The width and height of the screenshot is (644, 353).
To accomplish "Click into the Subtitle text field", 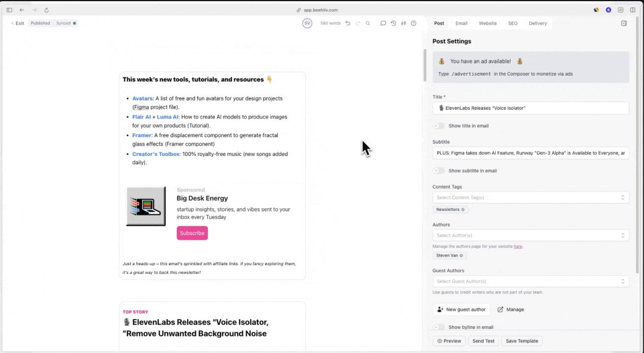I will [531, 153].
